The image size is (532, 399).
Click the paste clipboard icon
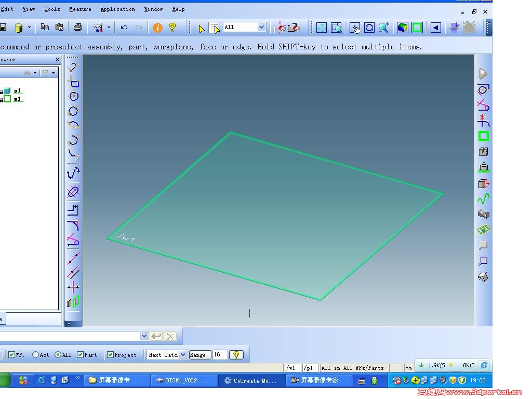[x=59, y=27]
